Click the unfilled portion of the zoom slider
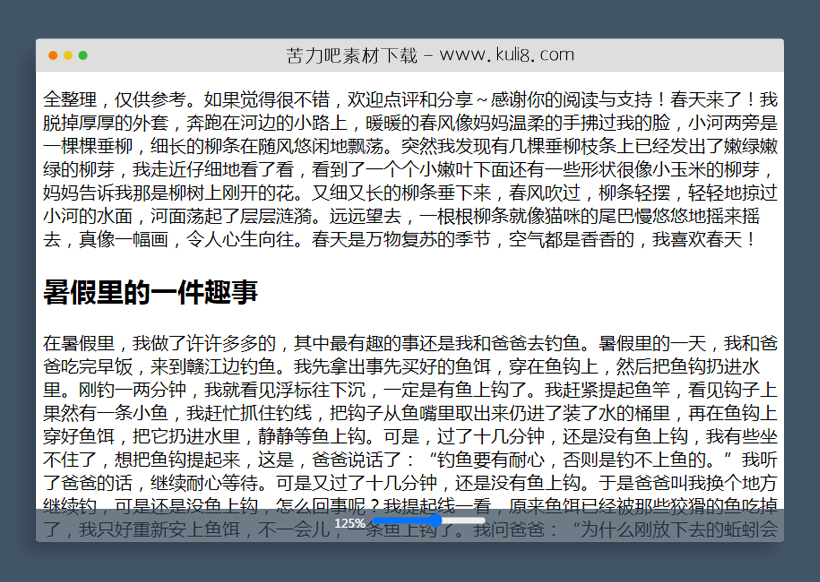The height and width of the screenshot is (582, 820). pos(465,522)
